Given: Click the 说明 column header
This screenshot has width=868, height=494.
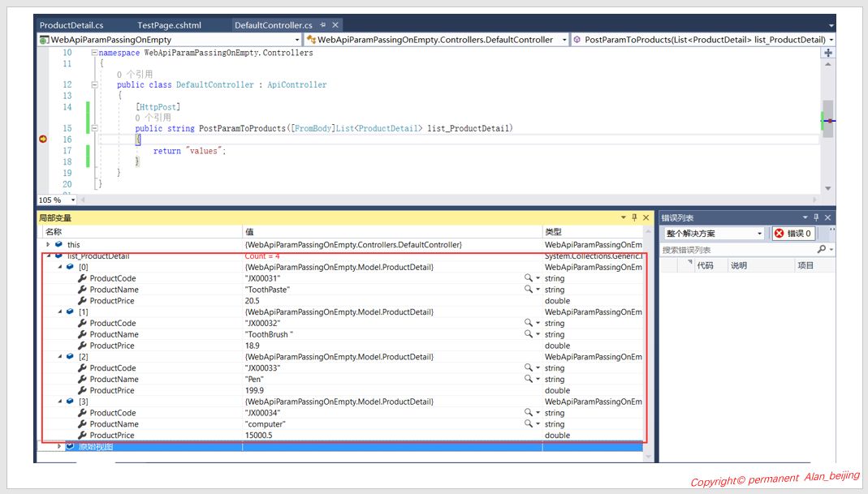Looking at the screenshot, I should [739, 265].
